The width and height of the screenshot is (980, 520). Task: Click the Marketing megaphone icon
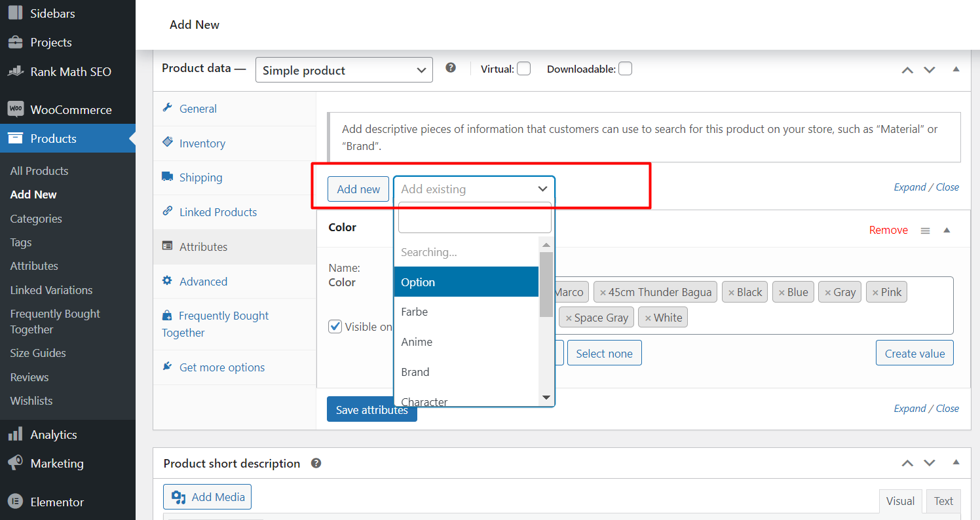pos(16,463)
